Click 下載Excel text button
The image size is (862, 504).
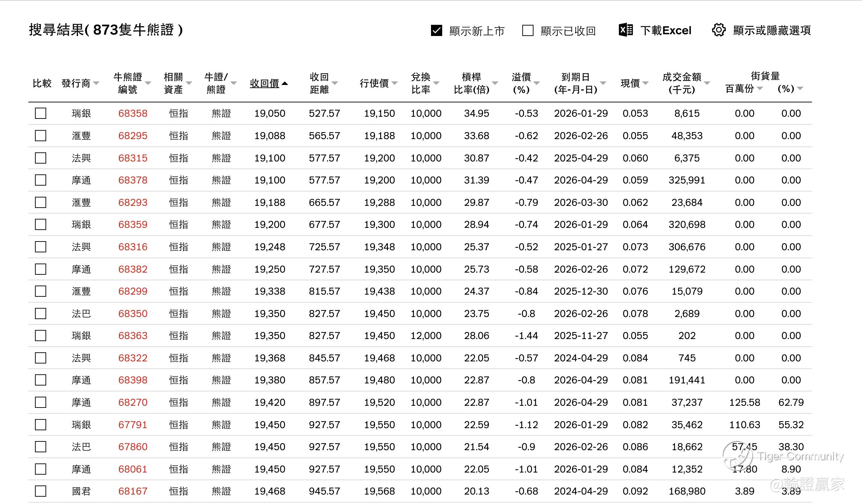point(666,31)
